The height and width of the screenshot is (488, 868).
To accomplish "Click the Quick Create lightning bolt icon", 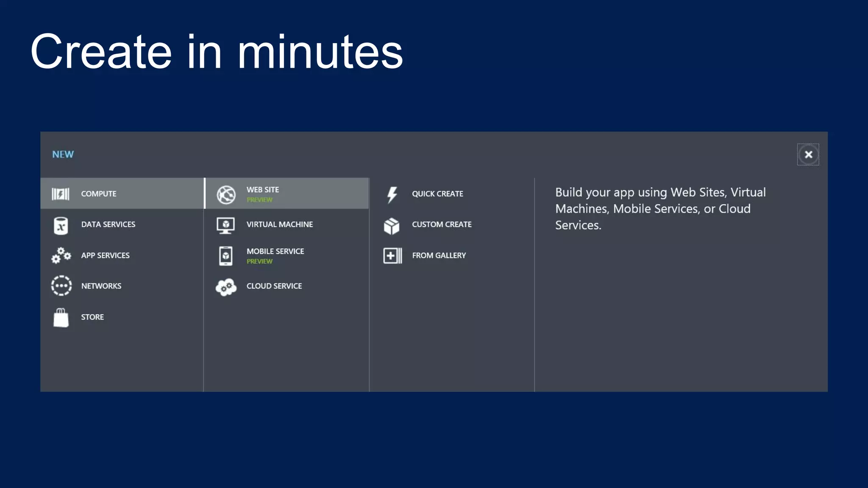I will click(392, 194).
